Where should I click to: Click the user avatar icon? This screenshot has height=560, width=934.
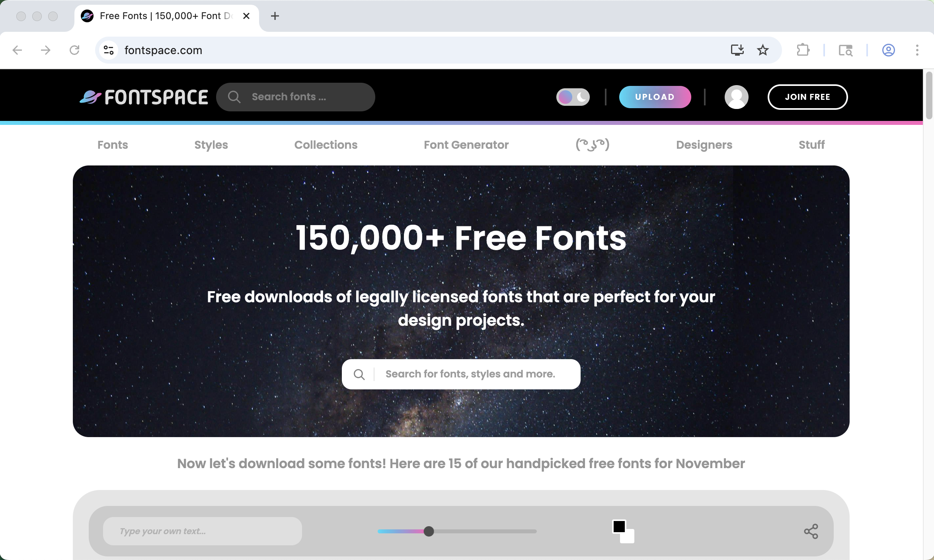(736, 97)
